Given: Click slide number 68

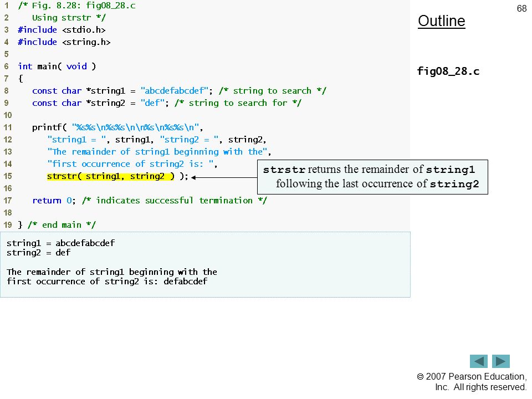Looking at the screenshot, I should point(521,8).
